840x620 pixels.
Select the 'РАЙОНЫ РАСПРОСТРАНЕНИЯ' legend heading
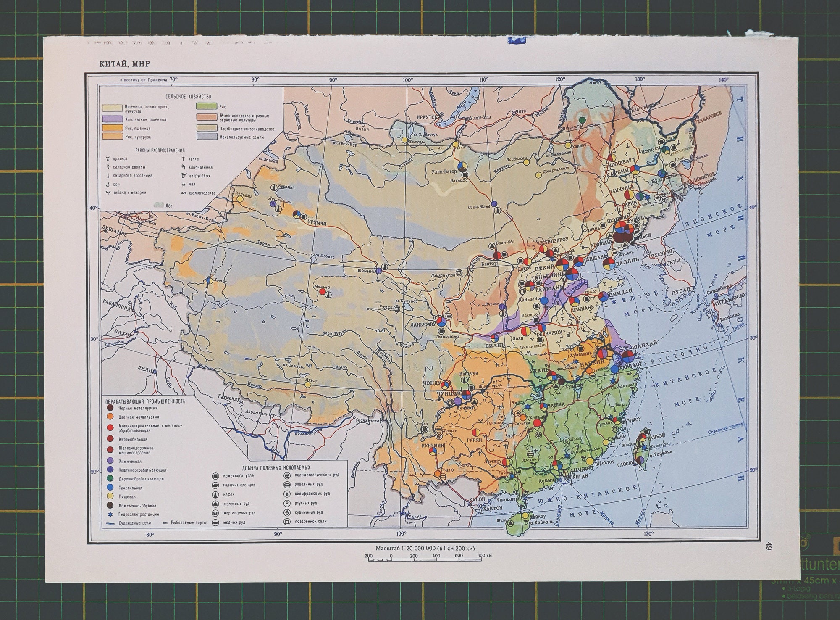160,150
